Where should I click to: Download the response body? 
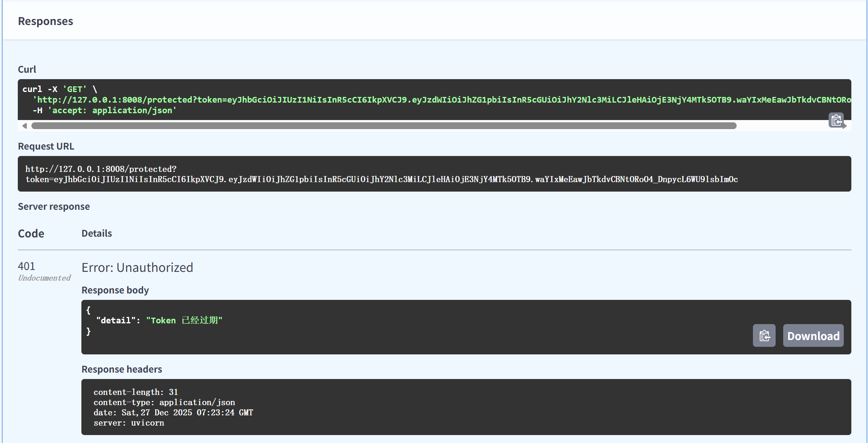(x=813, y=335)
